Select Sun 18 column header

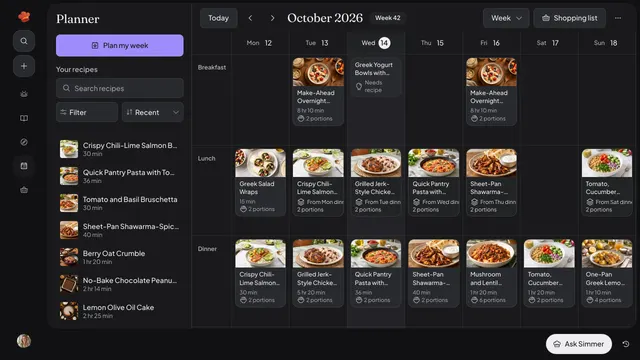click(x=606, y=43)
